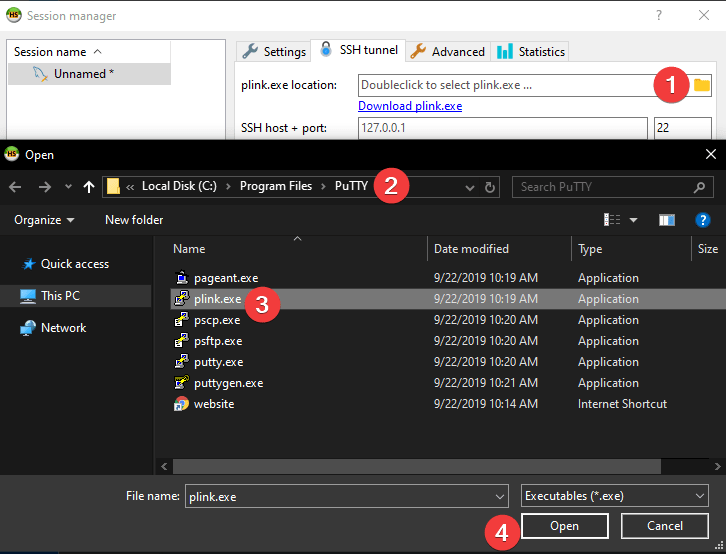This screenshot has width=726, height=554.
Task: Expand the Organize dropdown menu
Action: coord(44,220)
